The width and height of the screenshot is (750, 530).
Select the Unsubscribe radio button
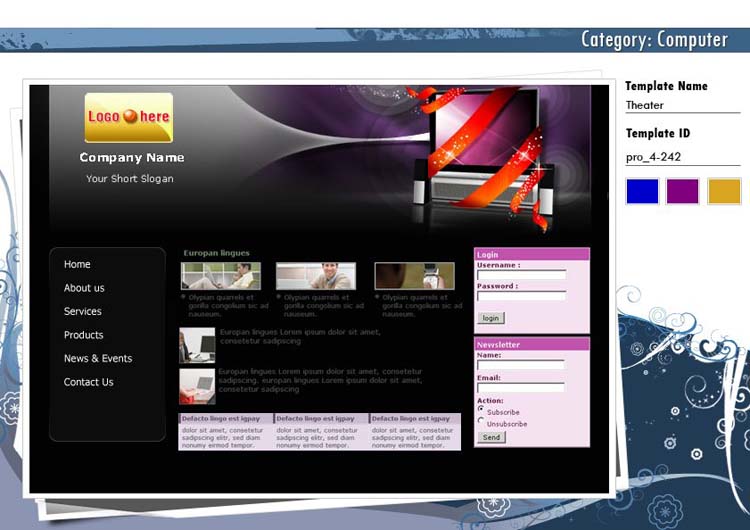[481, 421]
